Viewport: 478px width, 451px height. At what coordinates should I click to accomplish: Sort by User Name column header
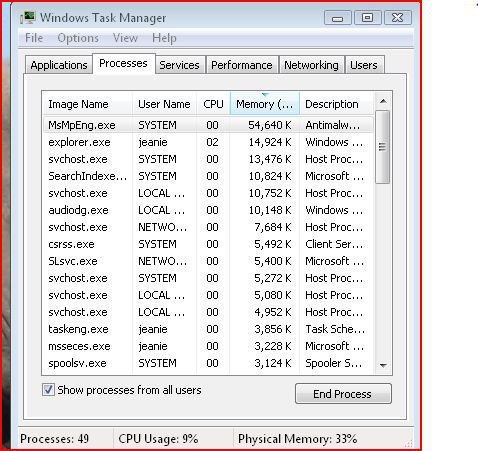coord(164,104)
